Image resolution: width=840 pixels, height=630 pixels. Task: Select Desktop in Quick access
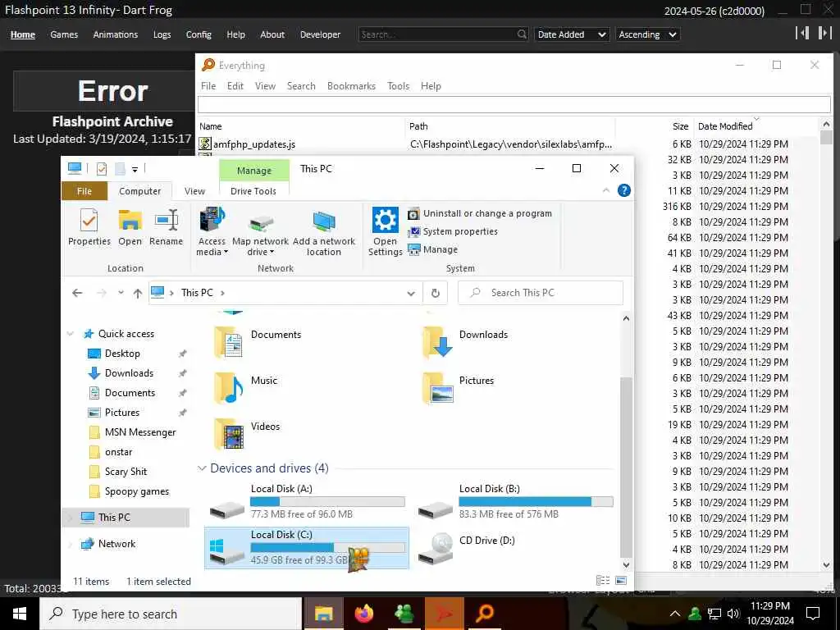tap(122, 354)
